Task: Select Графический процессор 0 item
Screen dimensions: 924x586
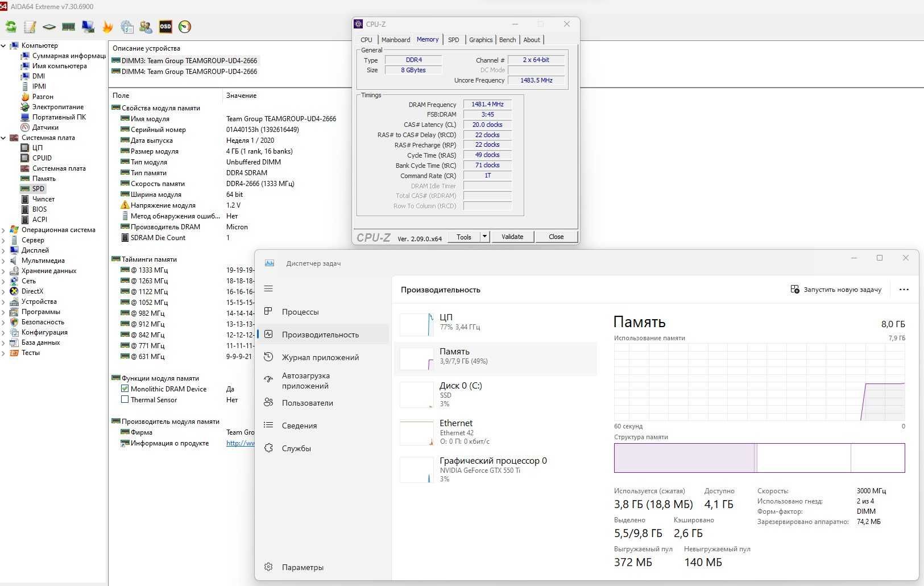Action: (495, 469)
